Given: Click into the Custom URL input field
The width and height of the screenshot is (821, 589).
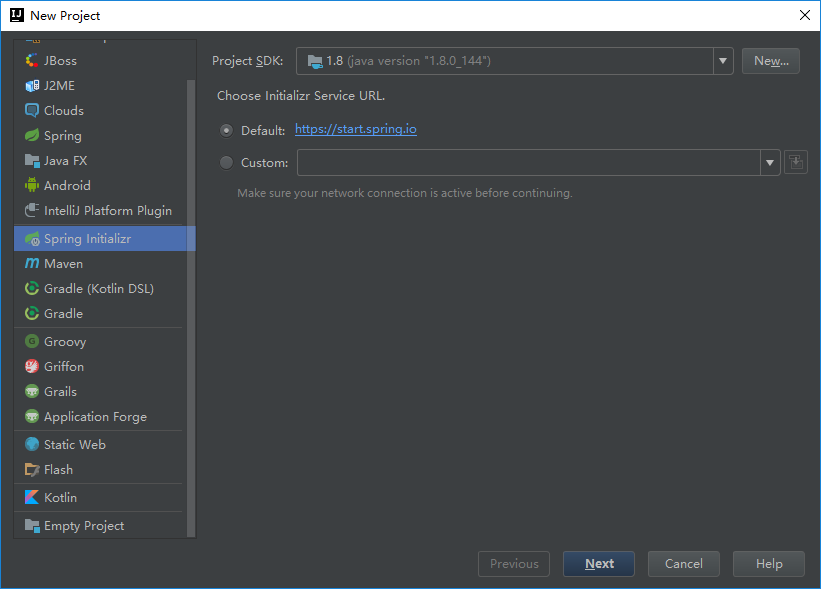Looking at the screenshot, I should (529, 162).
